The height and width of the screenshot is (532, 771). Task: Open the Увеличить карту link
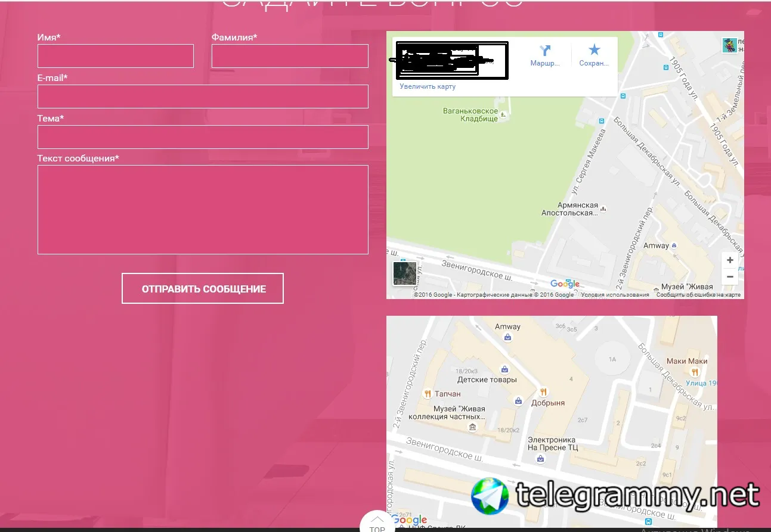(x=428, y=86)
